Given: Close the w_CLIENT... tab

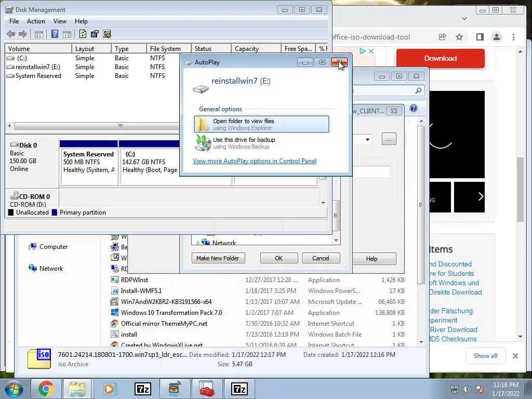Looking at the screenshot, I should pyautogui.click(x=394, y=111).
